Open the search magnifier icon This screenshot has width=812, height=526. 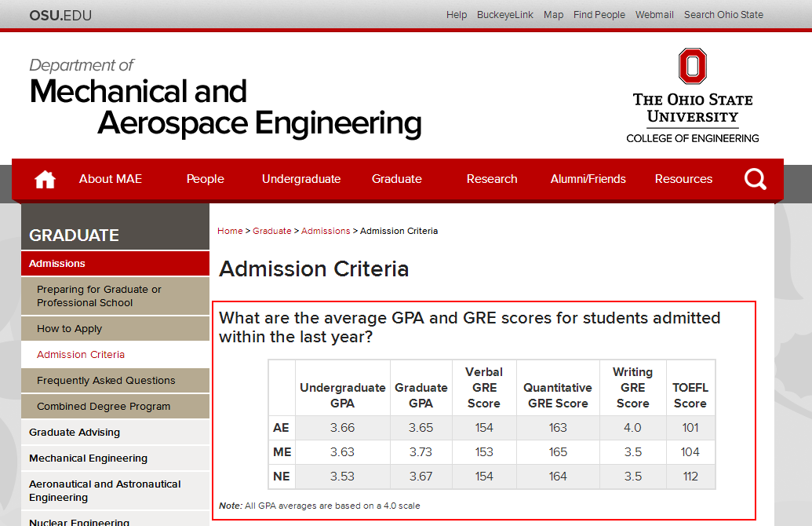click(755, 179)
